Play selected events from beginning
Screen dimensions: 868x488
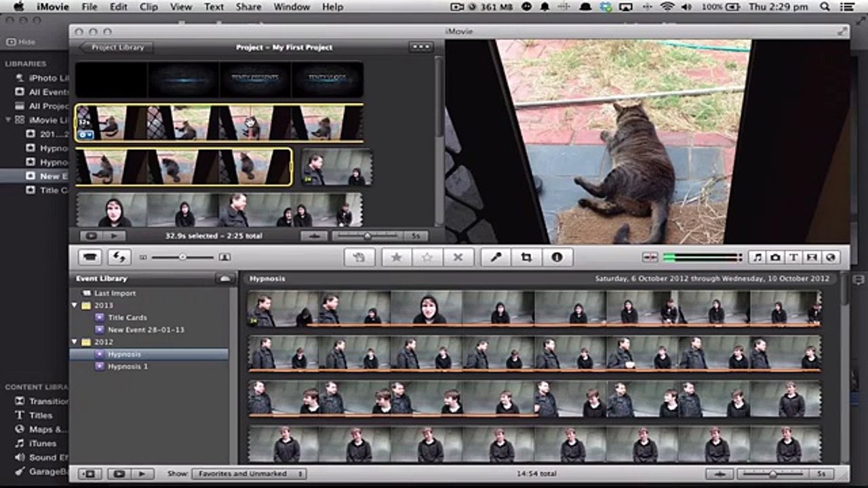142,474
